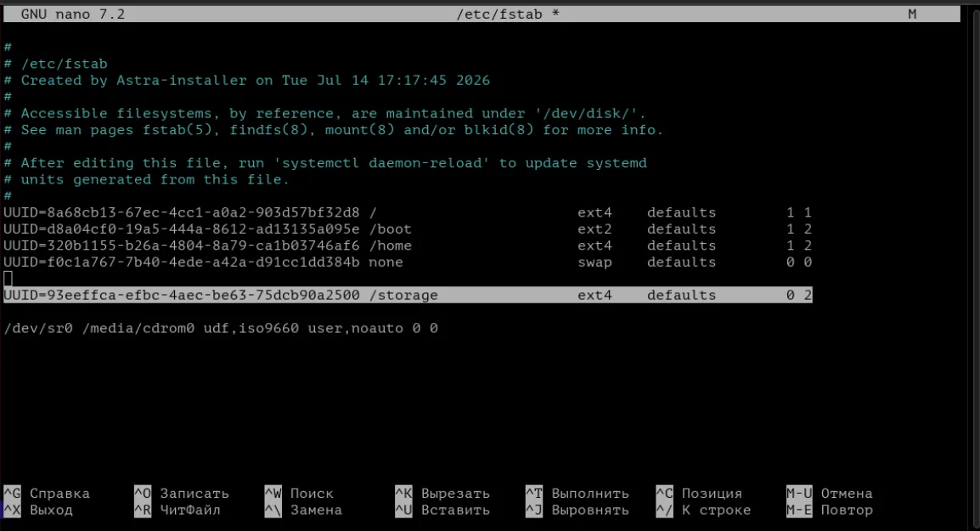Select the ^O Записать write-out shortcut
The image size is (980, 531).
coord(182,494)
